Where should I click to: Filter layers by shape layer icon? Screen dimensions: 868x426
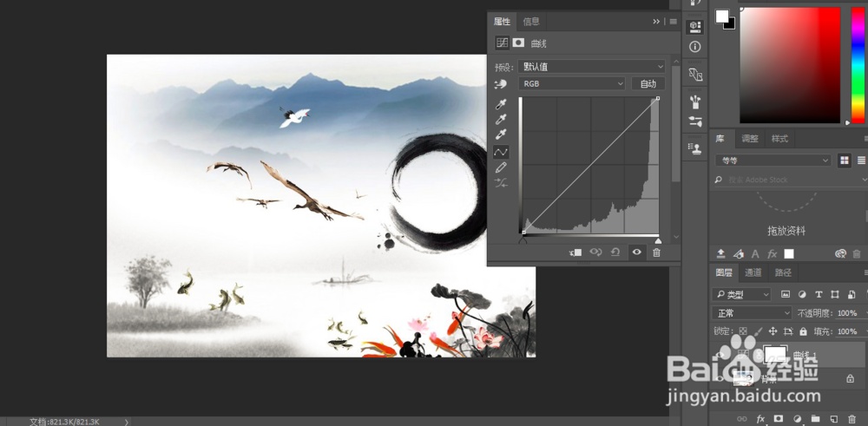pyautogui.click(x=835, y=294)
